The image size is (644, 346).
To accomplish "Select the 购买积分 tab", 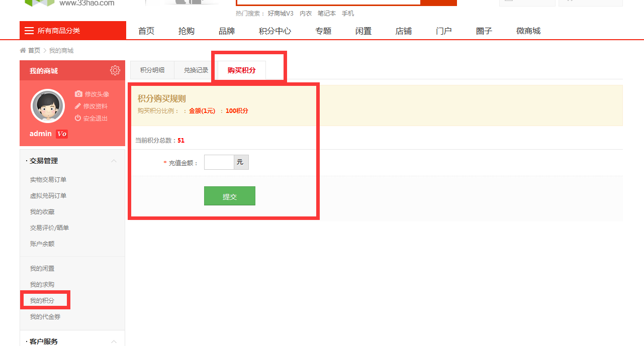I will [x=241, y=70].
